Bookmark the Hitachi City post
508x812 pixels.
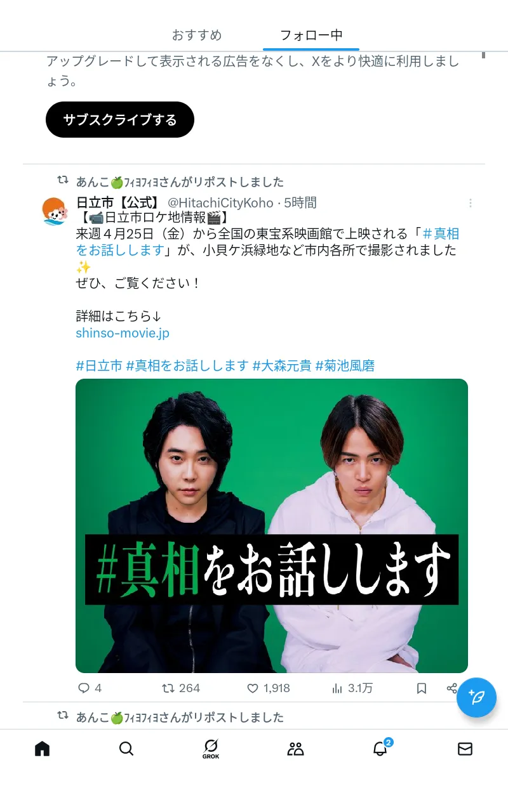[x=422, y=688]
